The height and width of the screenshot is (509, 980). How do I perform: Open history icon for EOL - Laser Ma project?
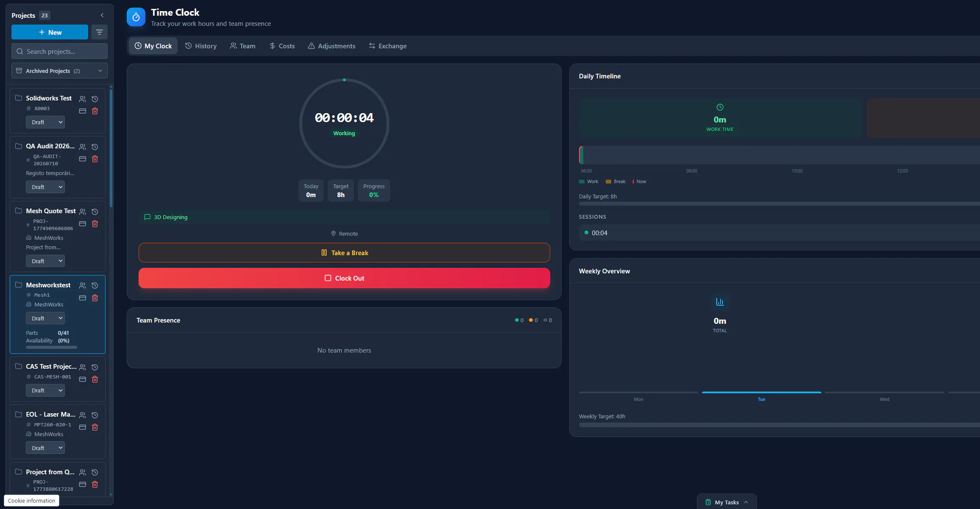point(95,415)
